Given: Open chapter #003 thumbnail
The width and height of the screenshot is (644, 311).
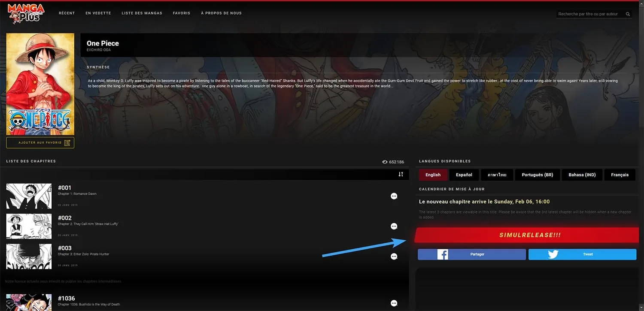Looking at the screenshot, I should pyautogui.click(x=29, y=257).
